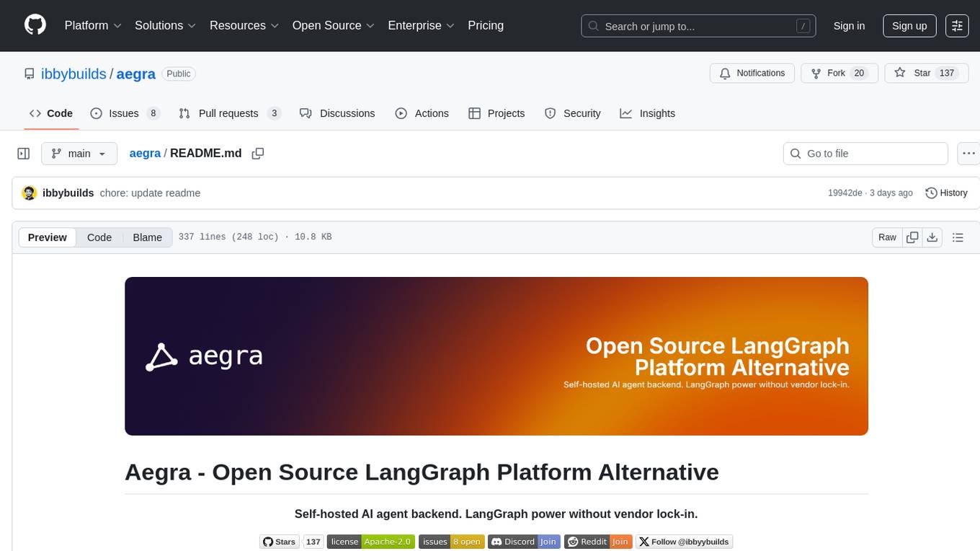Download the raw README file
The height and width of the screenshot is (551, 980).
932,237
